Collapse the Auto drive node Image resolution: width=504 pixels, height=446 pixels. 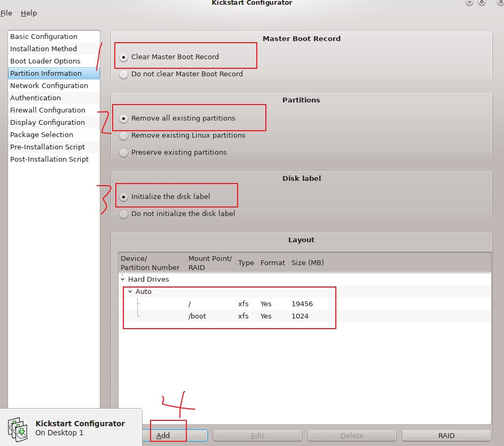click(x=130, y=291)
